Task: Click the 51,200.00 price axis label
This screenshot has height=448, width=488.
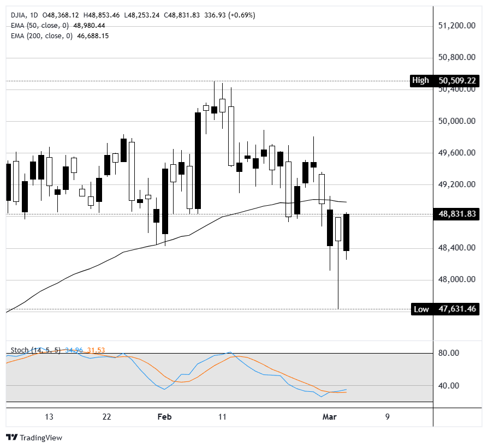Action: [x=457, y=26]
